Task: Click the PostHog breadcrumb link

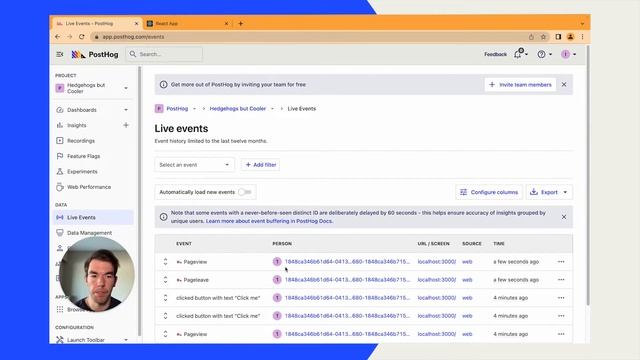Action: 177,109
